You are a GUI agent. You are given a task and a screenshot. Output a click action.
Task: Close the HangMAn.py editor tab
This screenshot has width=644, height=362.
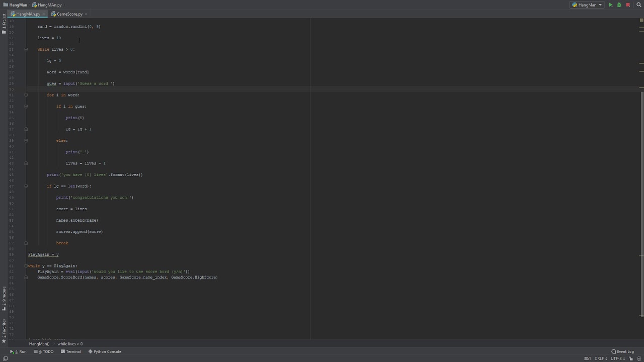44,14
